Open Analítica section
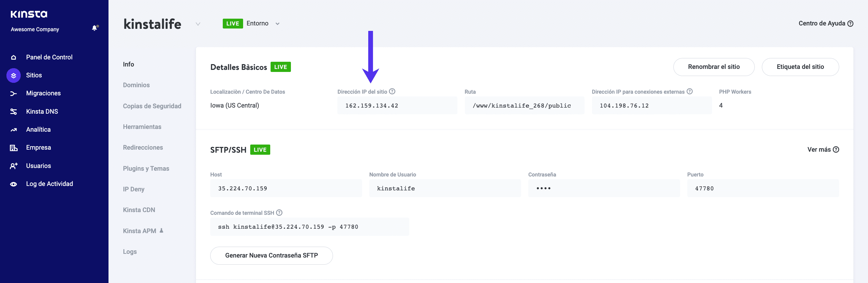Image resolution: width=868 pixels, height=283 pixels. [38, 130]
